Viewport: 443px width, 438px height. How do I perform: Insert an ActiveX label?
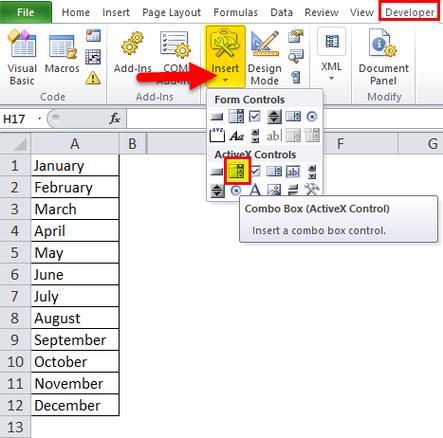tap(255, 190)
